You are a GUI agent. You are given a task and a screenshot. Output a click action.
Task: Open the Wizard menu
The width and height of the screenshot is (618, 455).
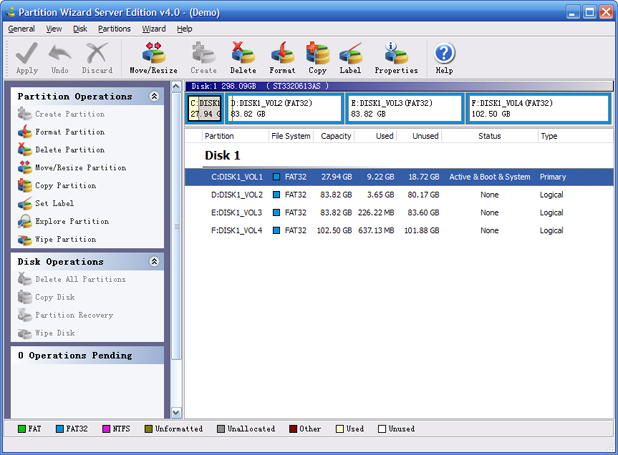(154, 29)
